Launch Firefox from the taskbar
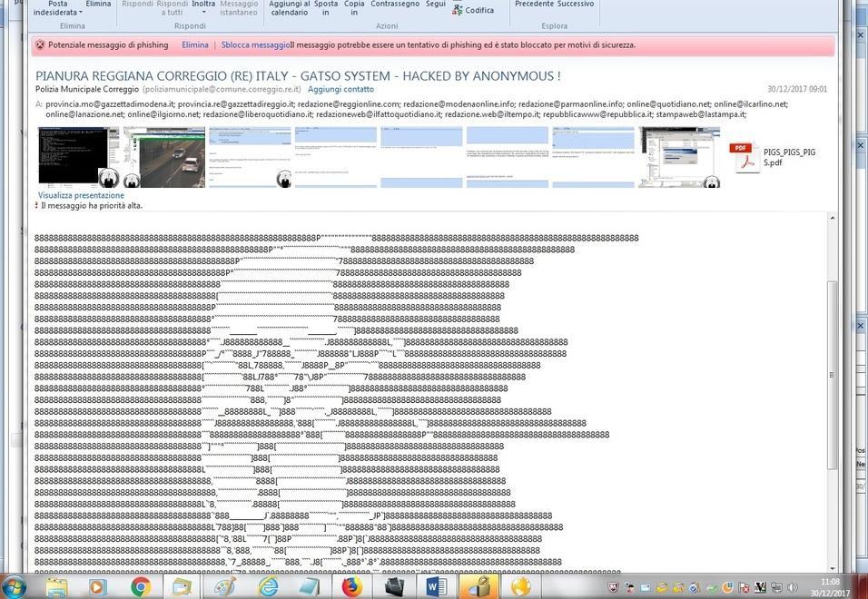 pos(351,587)
